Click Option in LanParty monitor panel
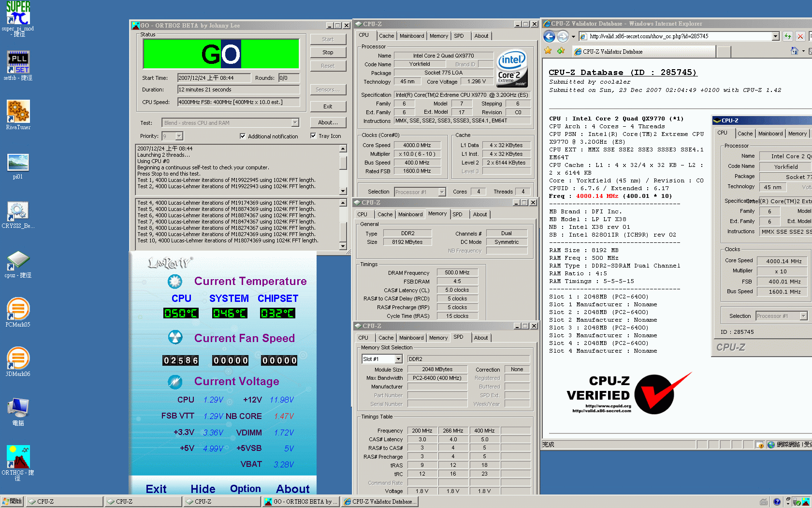The width and height of the screenshot is (812, 508). [246, 489]
